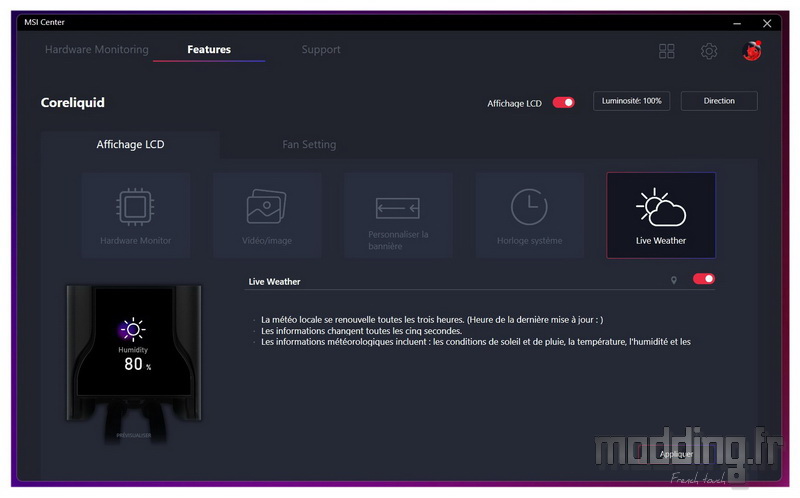Click the 'La météo locale se renouvelle' line
The image size is (800, 498).
point(432,320)
